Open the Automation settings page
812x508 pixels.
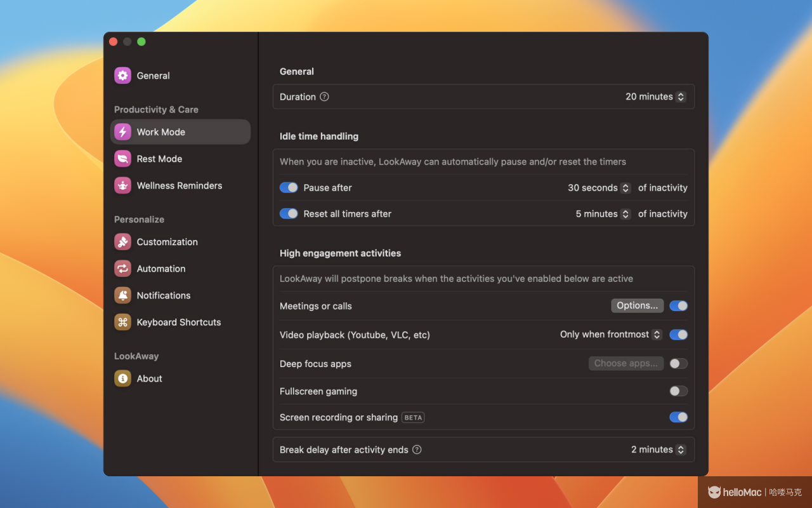[181, 269]
